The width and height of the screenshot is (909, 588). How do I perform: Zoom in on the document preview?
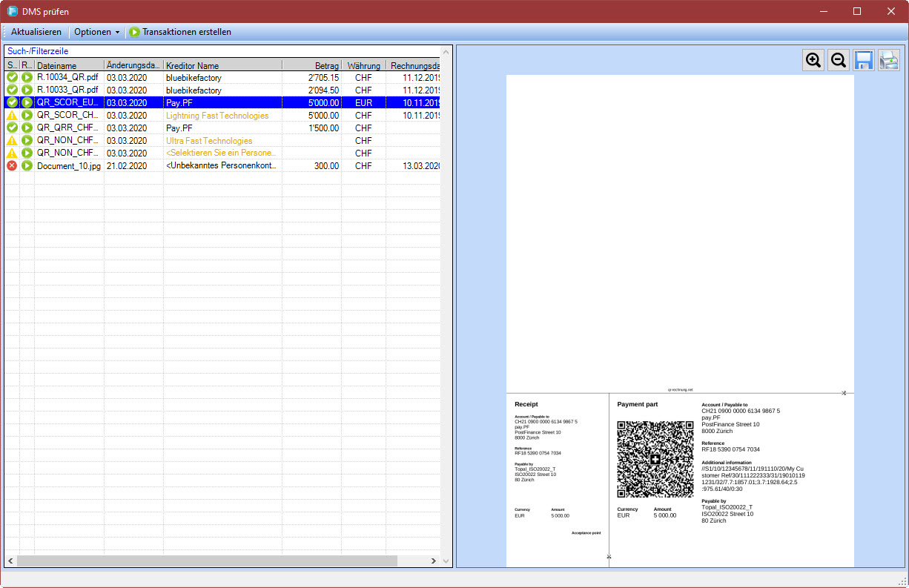click(813, 61)
